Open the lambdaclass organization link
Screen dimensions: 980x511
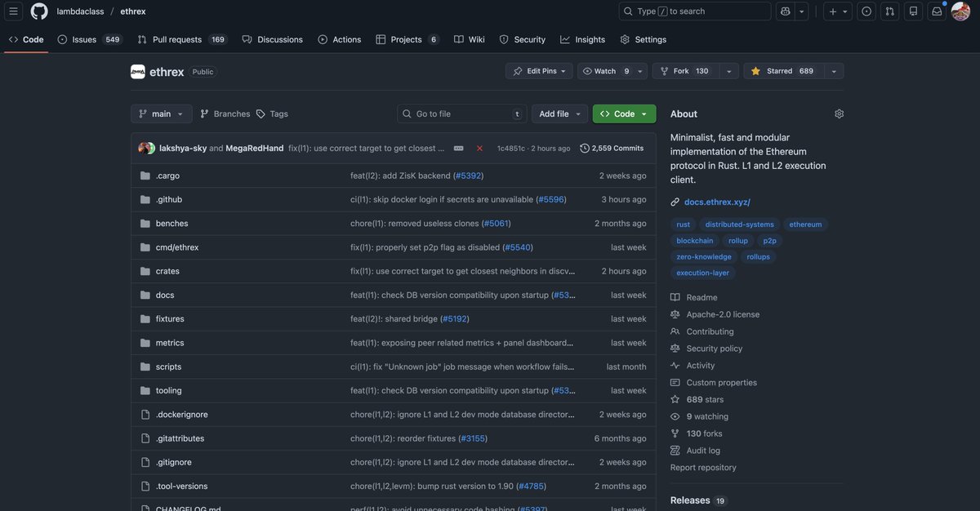80,11
